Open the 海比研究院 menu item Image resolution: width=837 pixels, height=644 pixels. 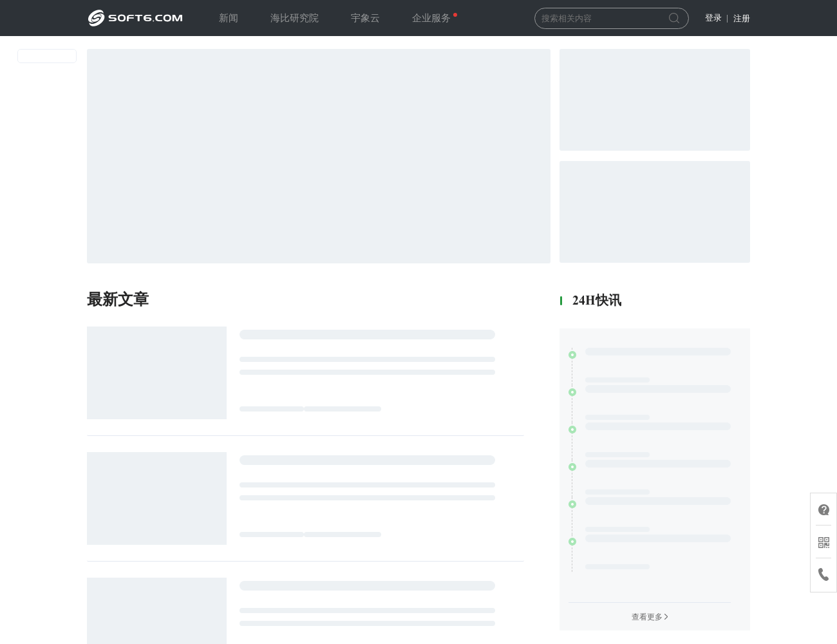[x=294, y=18]
